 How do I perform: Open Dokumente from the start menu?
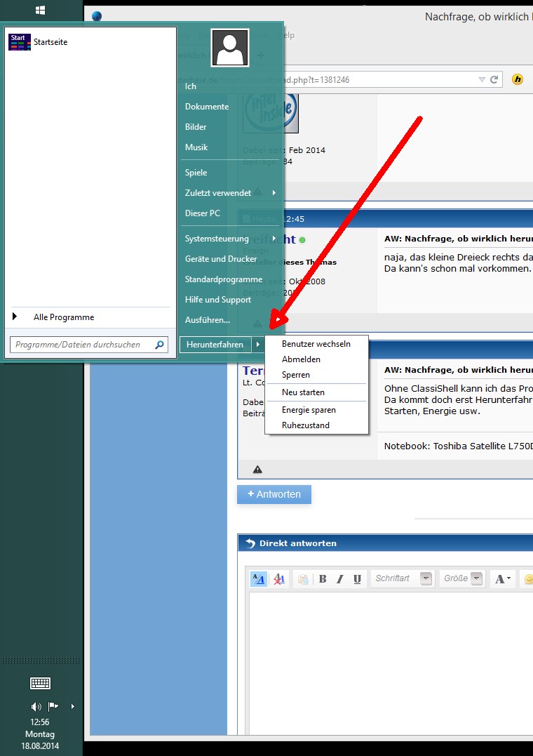click(207, 107)
